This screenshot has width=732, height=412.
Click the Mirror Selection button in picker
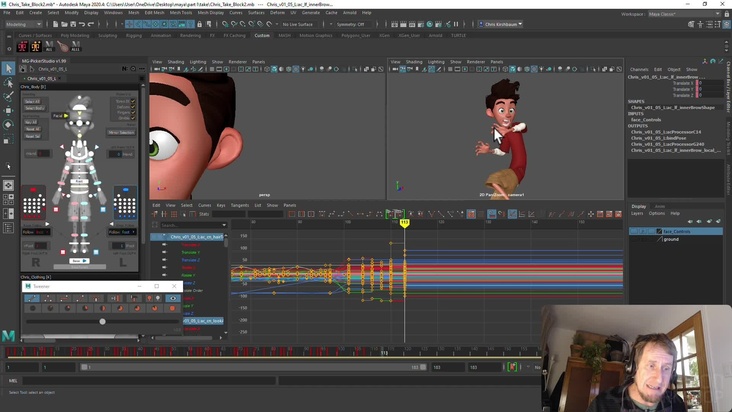[x=121, y=132]
